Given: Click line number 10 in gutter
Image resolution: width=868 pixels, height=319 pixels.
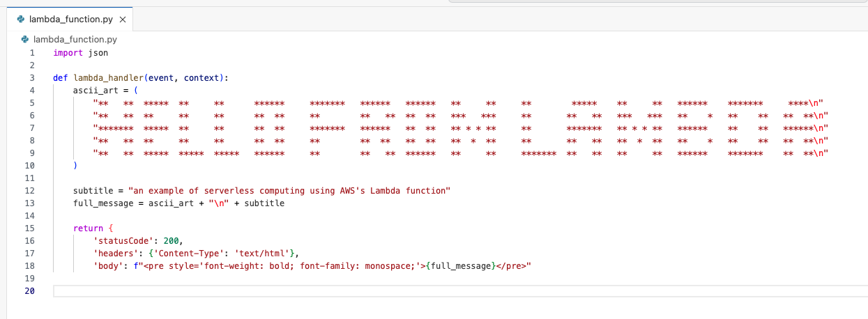Looking at the screenshot, I should point(29,166).
